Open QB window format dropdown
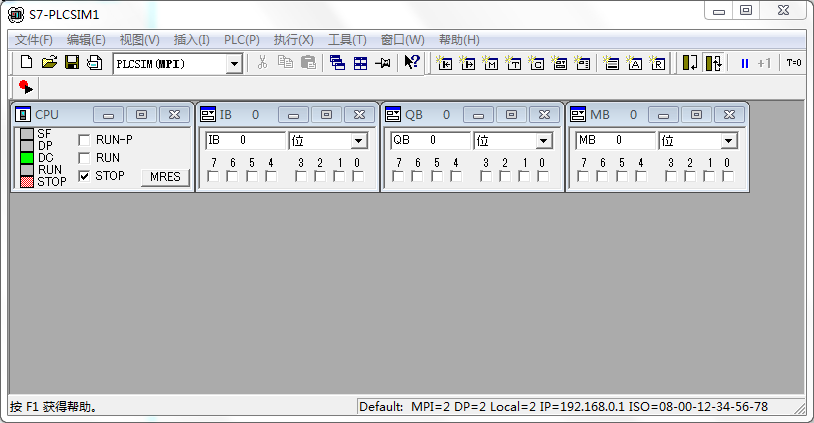The height and width of the screenshot is (423, 814). click(543, 141)
